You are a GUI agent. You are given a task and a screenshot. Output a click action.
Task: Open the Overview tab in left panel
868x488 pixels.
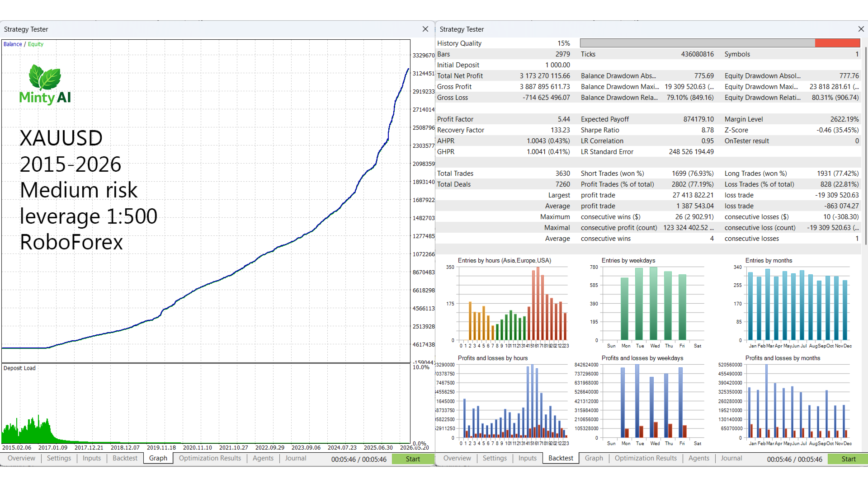[21, 458]
